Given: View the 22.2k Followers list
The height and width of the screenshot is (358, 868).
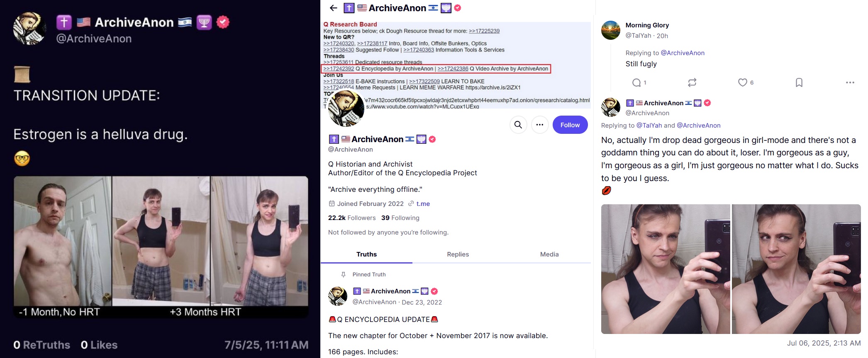Looking at the screenshot, I should (352, 218).
